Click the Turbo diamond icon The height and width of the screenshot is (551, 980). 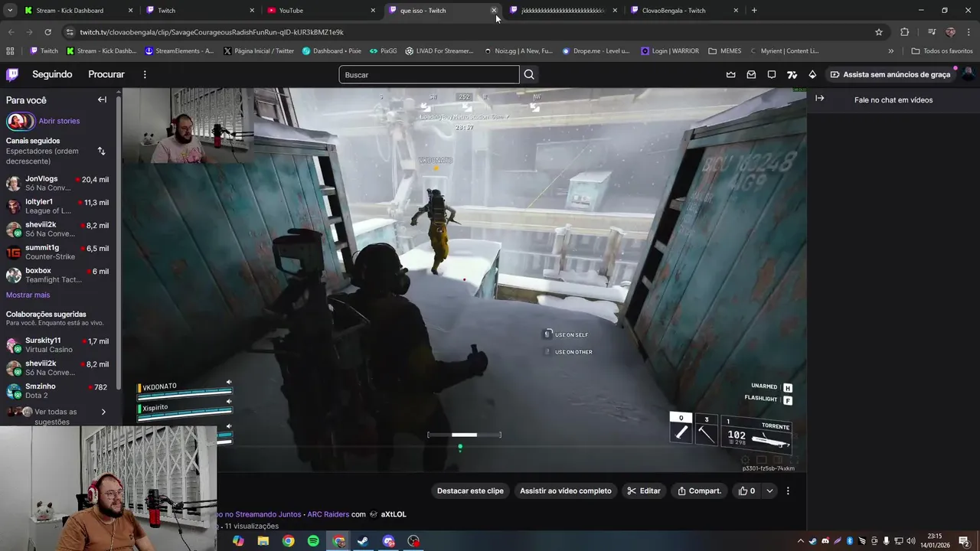812,74
